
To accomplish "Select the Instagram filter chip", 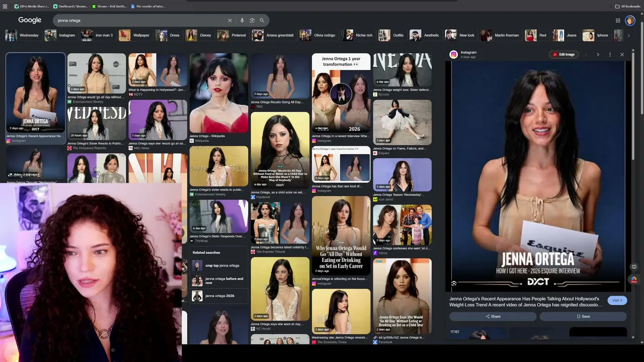I will click(60, 35).
